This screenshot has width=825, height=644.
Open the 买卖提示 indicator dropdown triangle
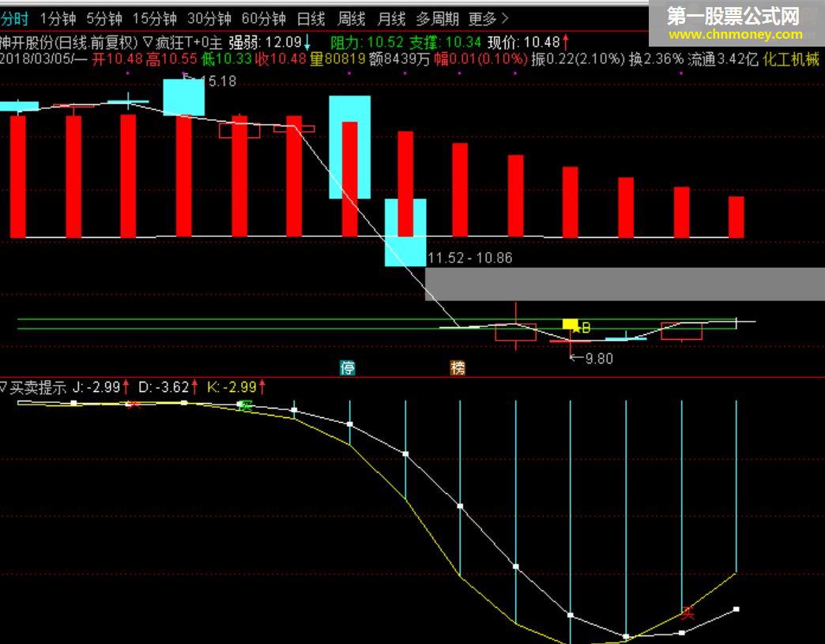pyautogui.click(x=3, y=387)
